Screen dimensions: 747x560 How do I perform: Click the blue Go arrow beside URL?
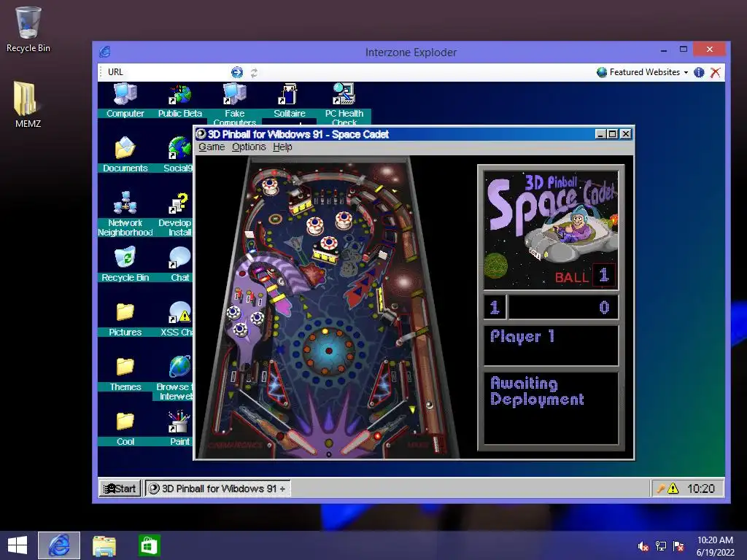237,72
